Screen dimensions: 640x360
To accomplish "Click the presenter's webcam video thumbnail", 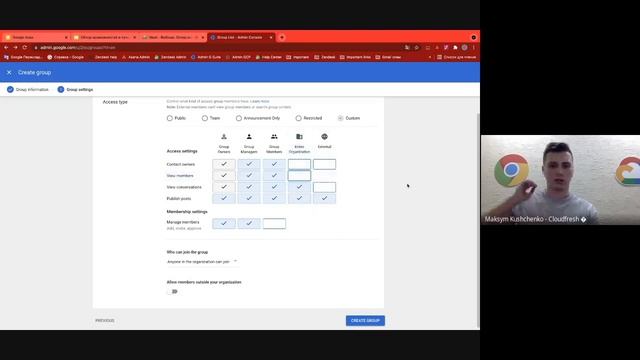I will point(560,180).
